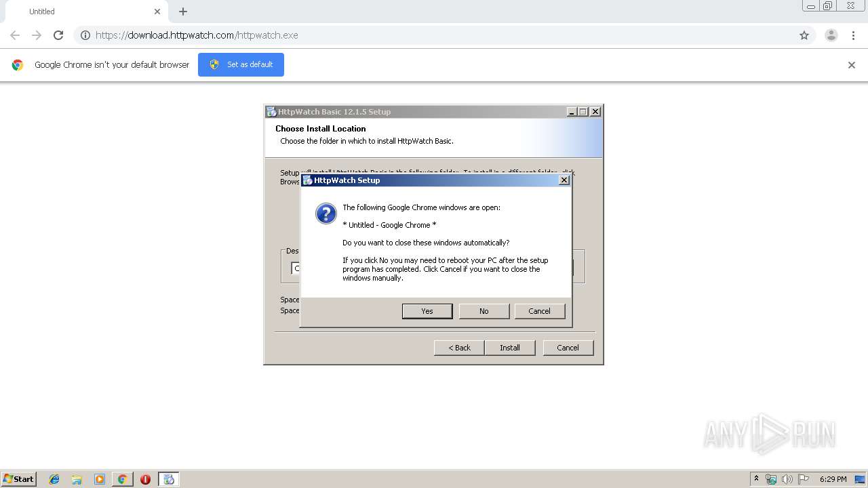Open a new Chrome tab
This screenshot has width=868, height=488.
tap(183, 12)
